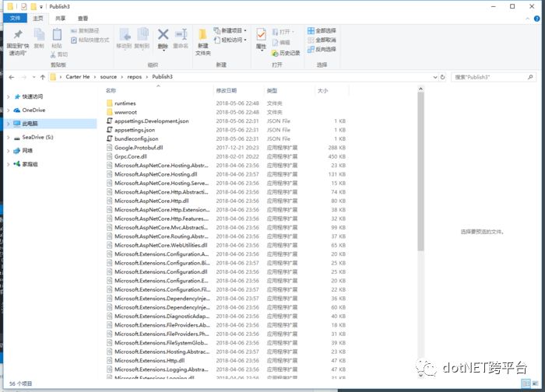Click the Properties checkmark icon
This screenshot has width=545, height=392.
(261, 35)
